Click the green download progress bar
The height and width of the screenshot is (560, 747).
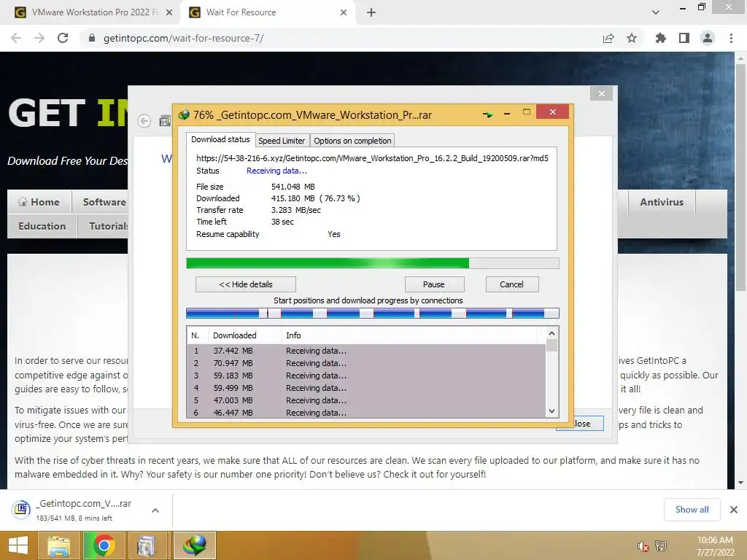pyautogui.click(x=373, y=263)
